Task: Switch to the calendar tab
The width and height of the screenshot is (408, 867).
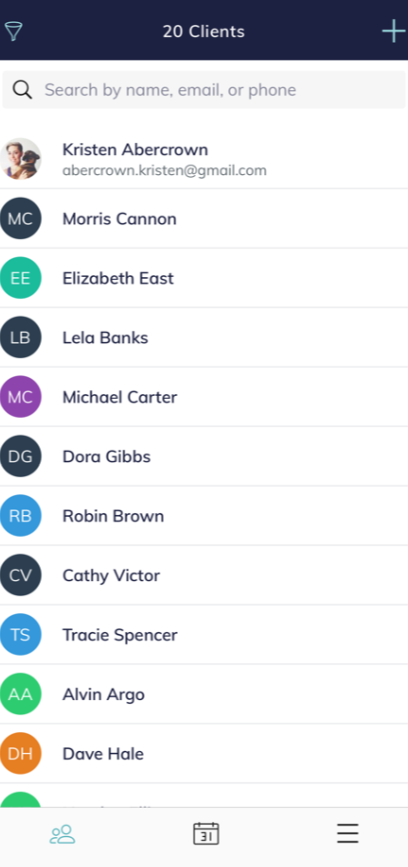Action: click(x=206, y=833)
